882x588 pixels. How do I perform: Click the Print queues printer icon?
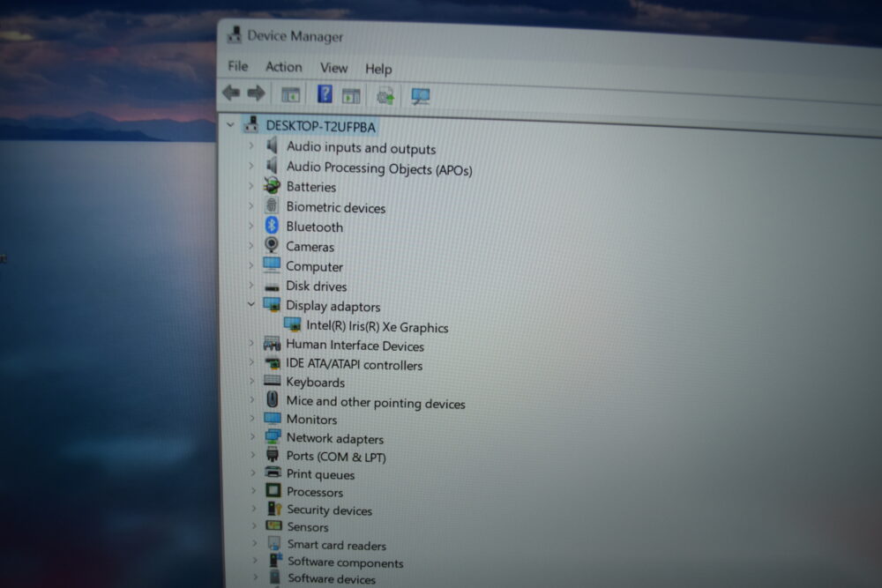[x=273, y=473]
